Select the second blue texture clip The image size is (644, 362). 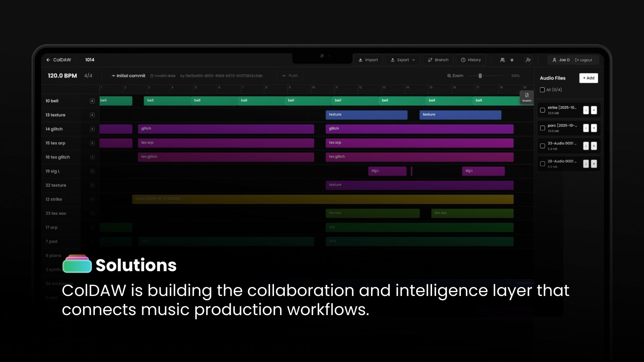461,115
